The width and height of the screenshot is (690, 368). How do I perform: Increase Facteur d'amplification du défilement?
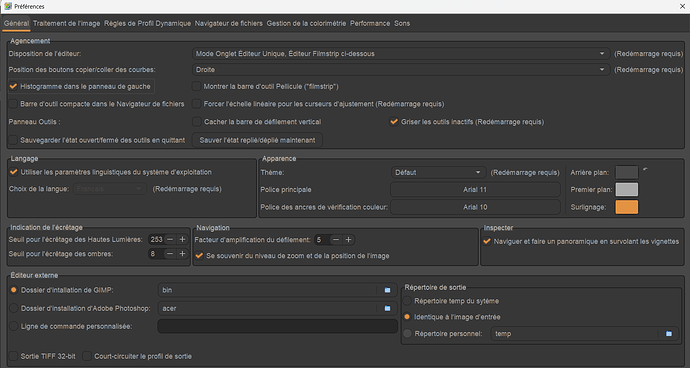coord(348,239)
